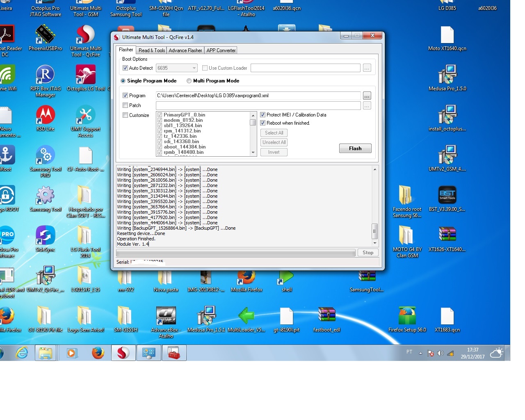The height and width of the screenshot is (420, 525).
Task: Open fastboot_edl archive on desktop
Action: 326,319
